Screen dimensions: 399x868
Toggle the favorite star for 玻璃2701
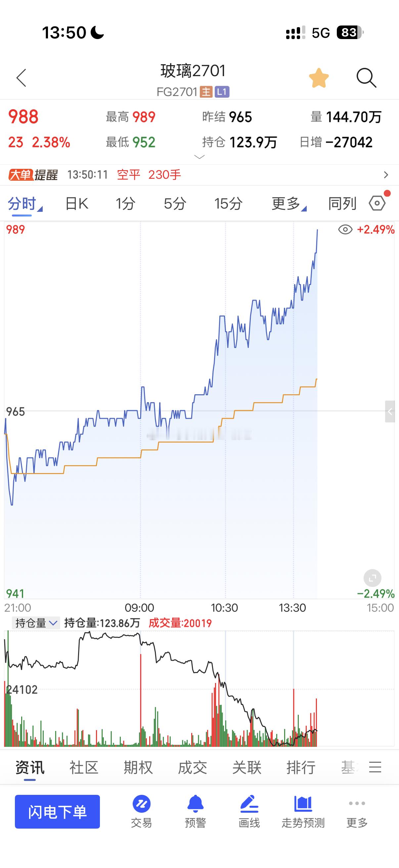coord(319,78)
